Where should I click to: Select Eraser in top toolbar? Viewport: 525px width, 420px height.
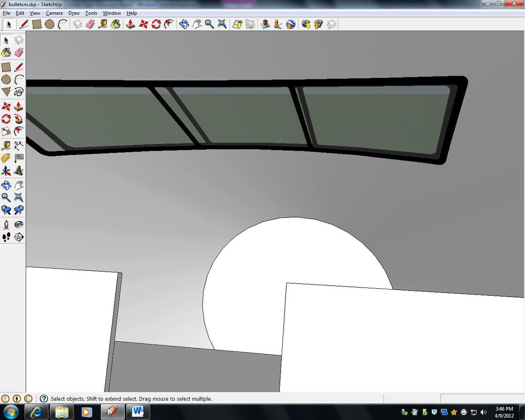click(x=90, y=24)
